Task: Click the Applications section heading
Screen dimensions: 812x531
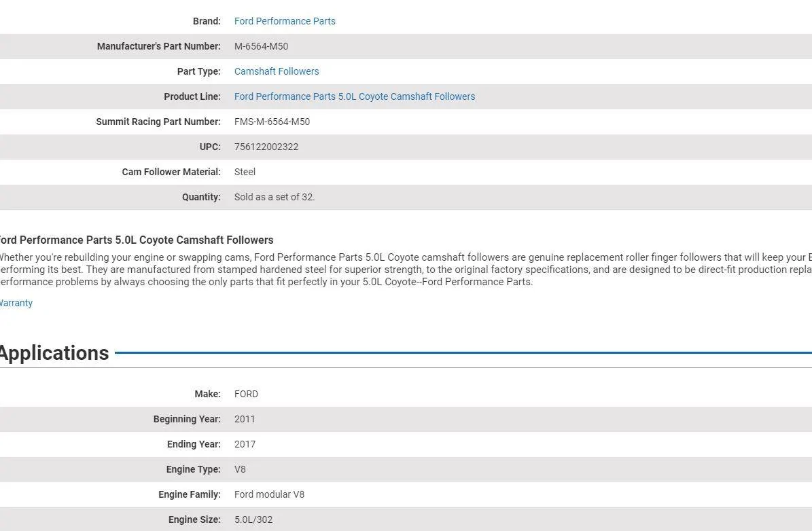Action: [54, 354]
